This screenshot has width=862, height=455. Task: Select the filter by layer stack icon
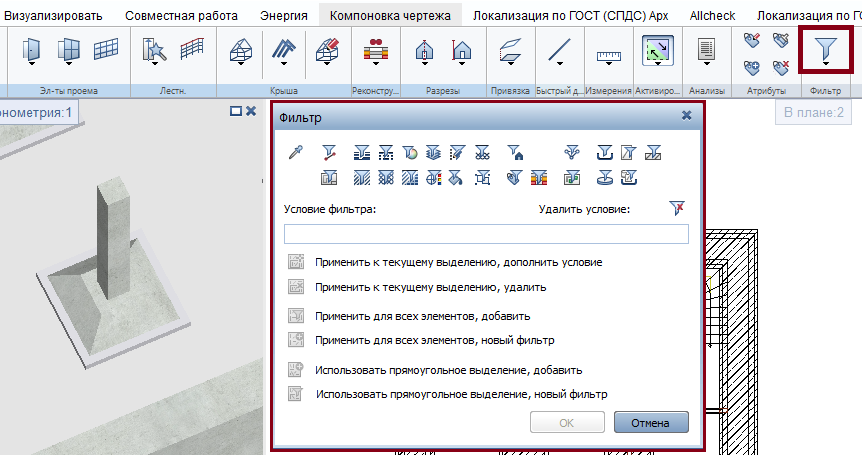pyautogui.click(x=434, y=152)
